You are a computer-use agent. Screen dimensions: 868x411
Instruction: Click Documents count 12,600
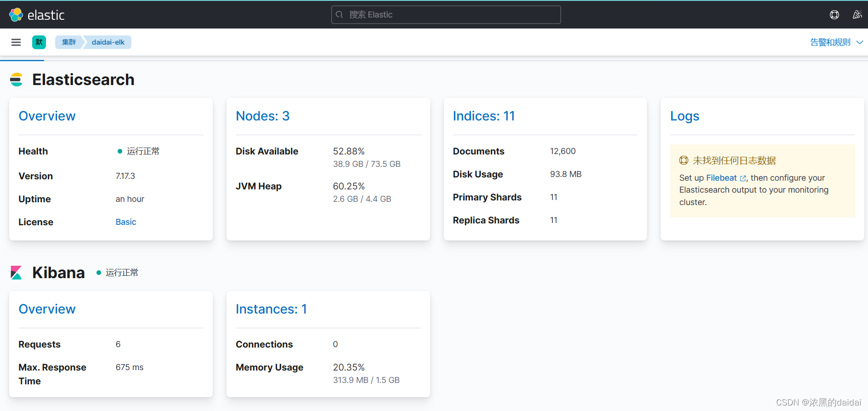(563, 151)
